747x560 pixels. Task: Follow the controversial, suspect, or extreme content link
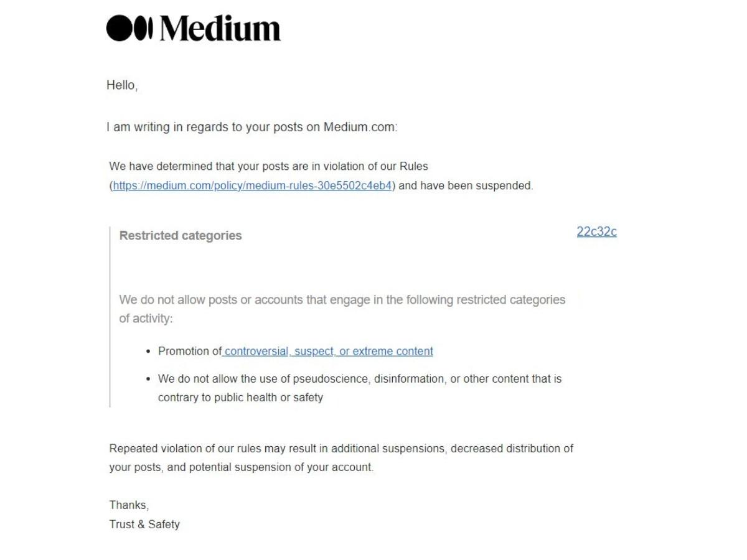point(328,351)
